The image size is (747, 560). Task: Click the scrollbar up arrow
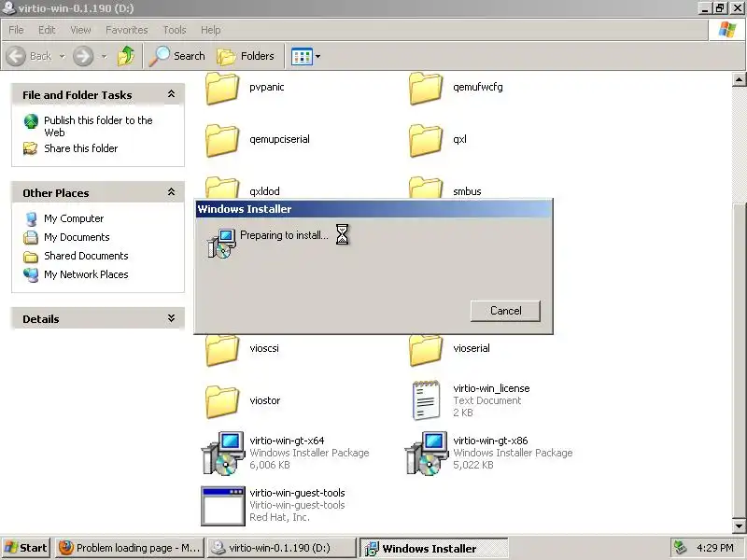point(739,79)
